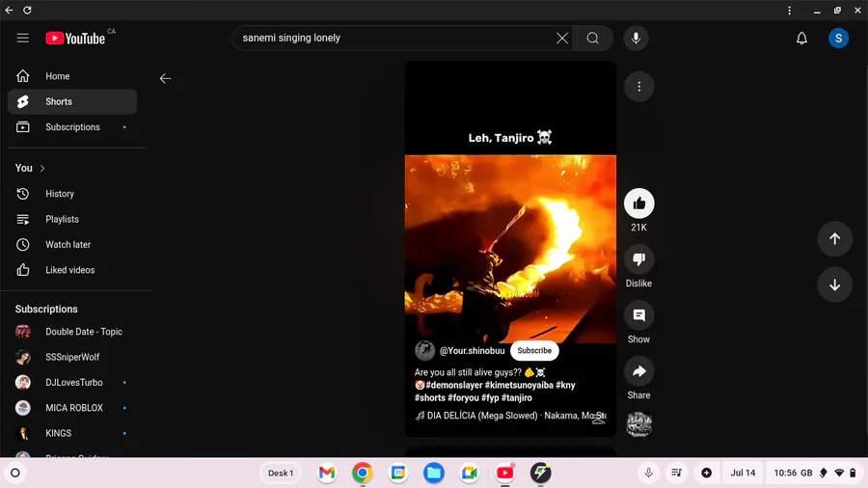868x488 pixels.
Task: Open the lightning bolt app in shelf
Action: (x=541, y=474)
